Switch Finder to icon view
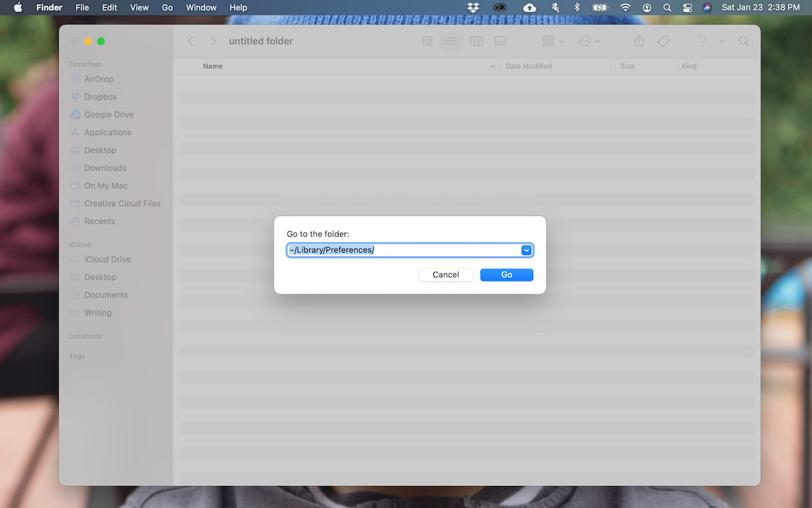The image size is (812, 508). point(427,41)
